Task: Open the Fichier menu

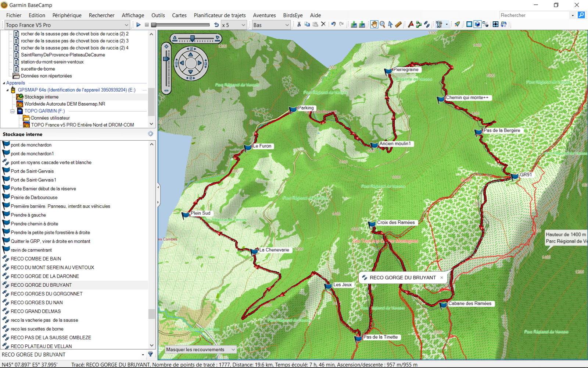Action: (14, 15)
